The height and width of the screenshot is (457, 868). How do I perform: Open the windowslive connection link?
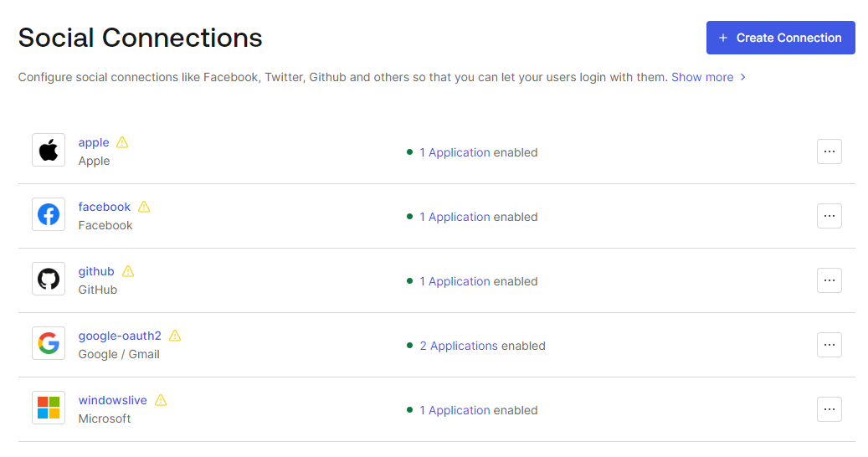(112, 400)
